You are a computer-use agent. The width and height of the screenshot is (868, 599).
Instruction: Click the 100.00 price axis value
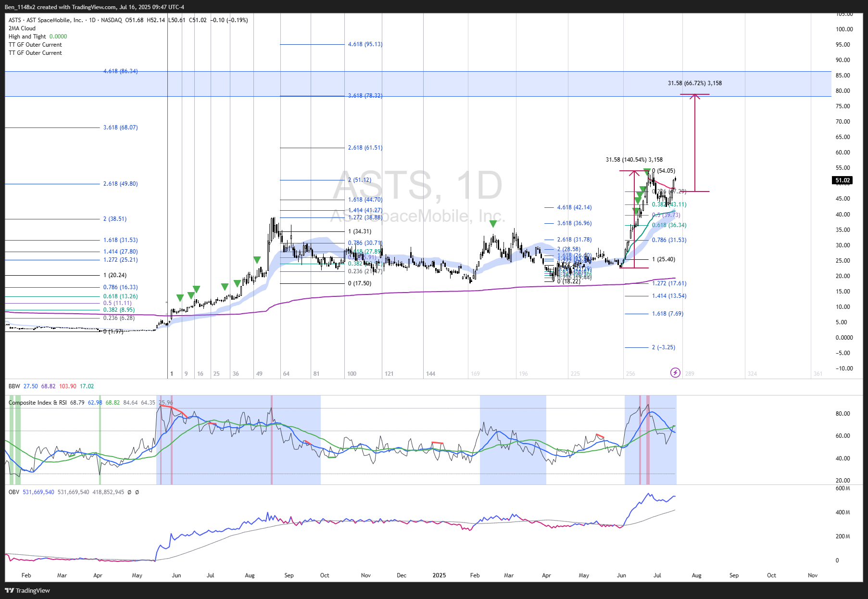coord(844,29)
